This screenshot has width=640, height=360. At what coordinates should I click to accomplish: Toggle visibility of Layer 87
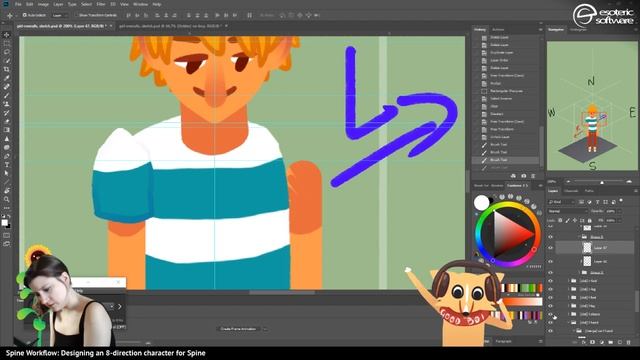551,248
